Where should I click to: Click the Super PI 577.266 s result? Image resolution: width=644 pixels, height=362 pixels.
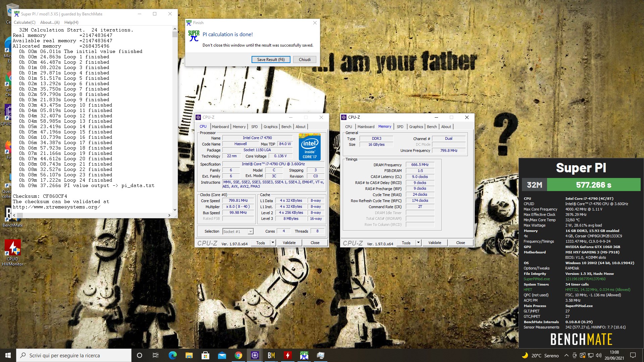pyautogui.click(x=593, y=185)
